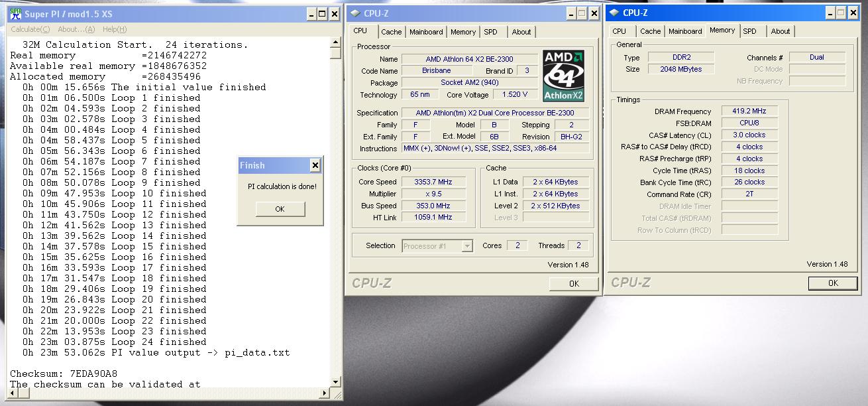Switch to SPD tab in right CPU-Z window
The width and height of the screenshot is (868, 406).
(749, 31)
